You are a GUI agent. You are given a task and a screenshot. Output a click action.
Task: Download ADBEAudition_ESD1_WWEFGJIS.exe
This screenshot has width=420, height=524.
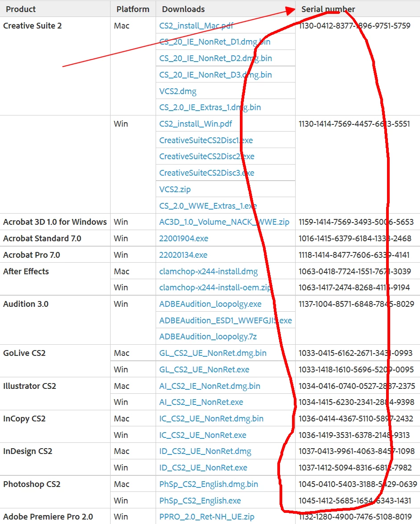pos(226,321)
